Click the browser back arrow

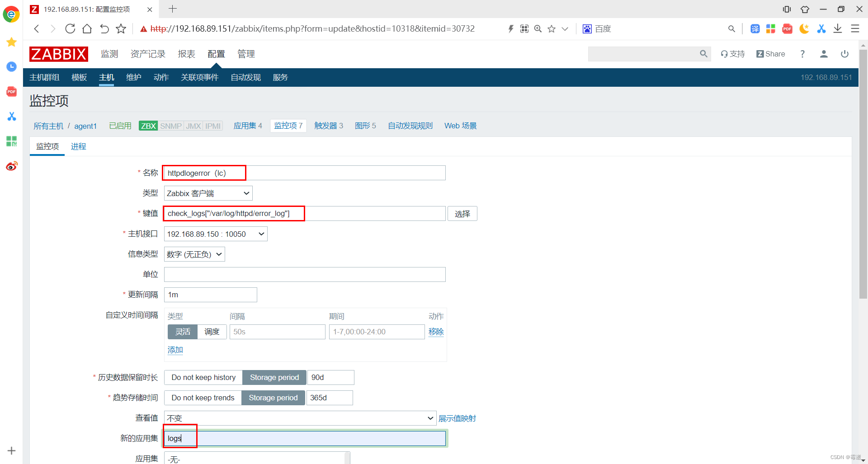pyautogui.click(x=37, y=29)
